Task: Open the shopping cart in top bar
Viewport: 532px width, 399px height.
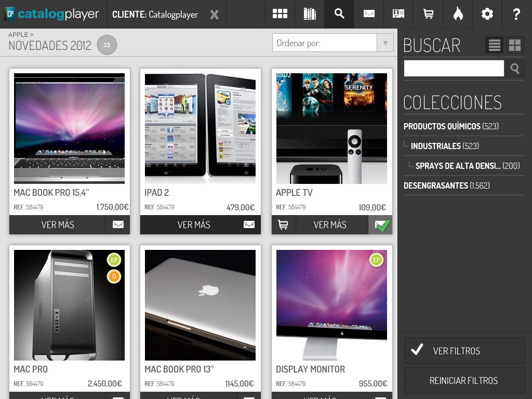Action: click(x=428, y=14)
